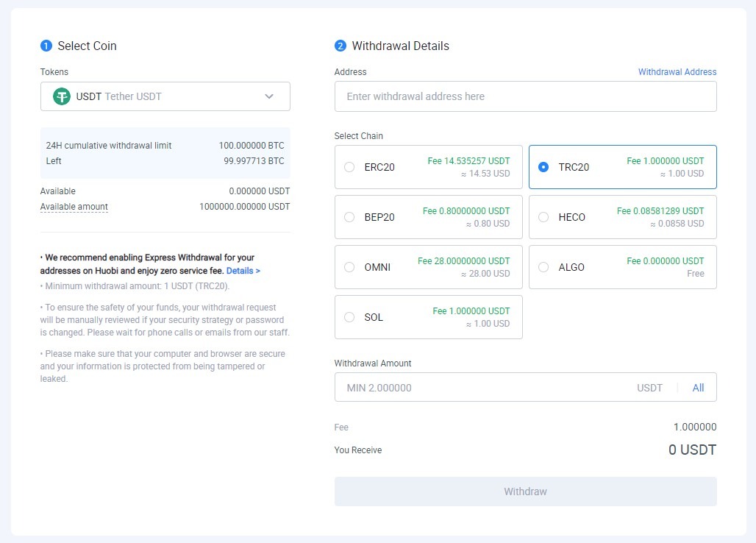Select the TRC20 chain option
This screenshot has height=543, width=756.
[x=622, y=167]
